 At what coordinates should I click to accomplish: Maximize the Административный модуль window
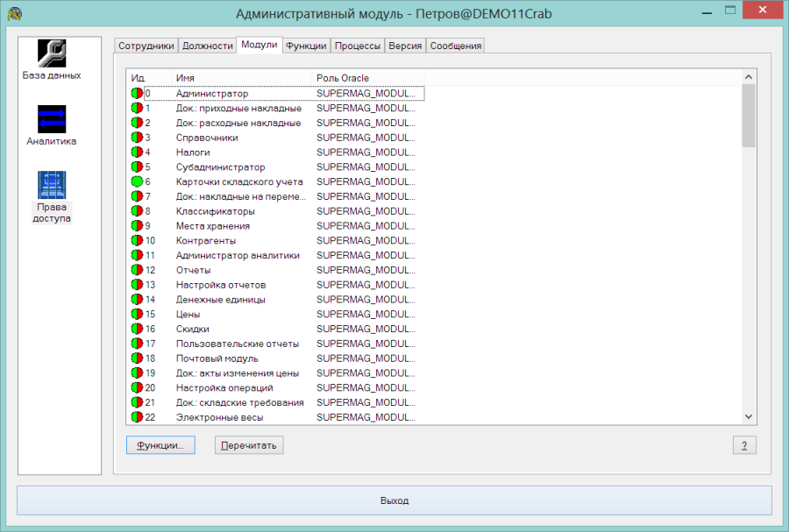pyautogui.click(x=730, y=11)
